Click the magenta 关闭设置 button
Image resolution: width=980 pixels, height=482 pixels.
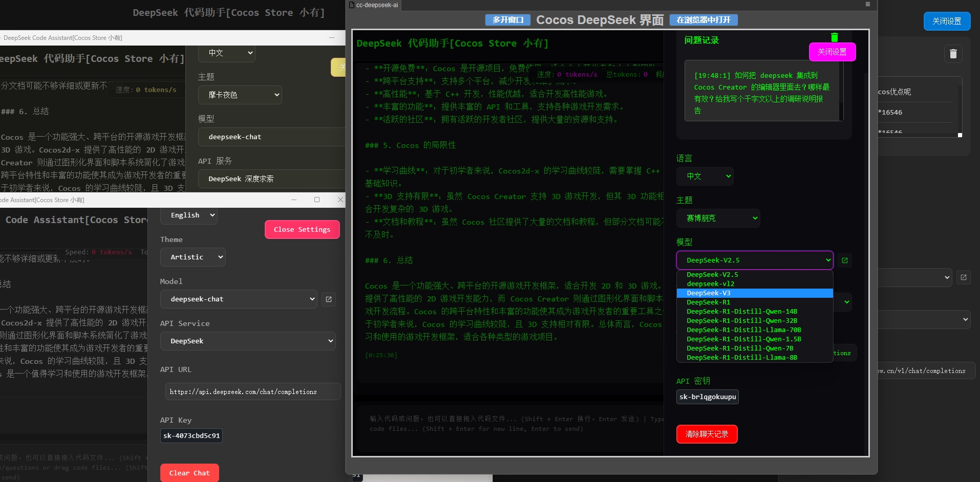coord(832,52)
